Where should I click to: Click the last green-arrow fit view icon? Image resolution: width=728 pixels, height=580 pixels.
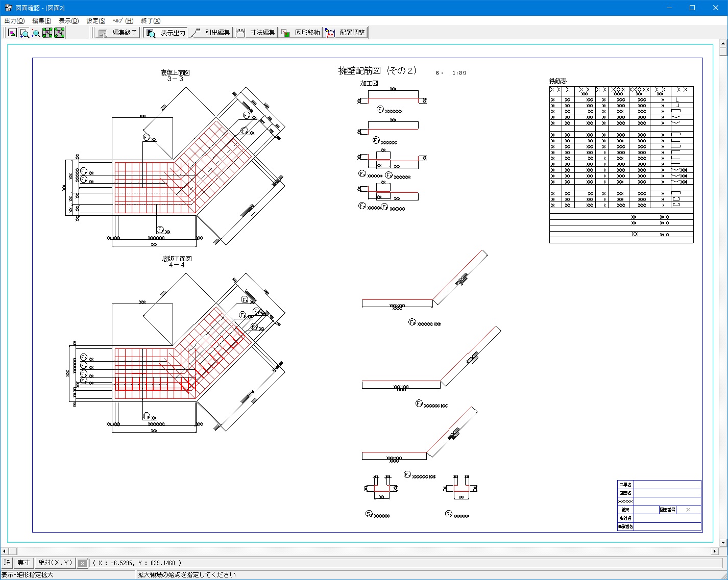click(59, 33)
